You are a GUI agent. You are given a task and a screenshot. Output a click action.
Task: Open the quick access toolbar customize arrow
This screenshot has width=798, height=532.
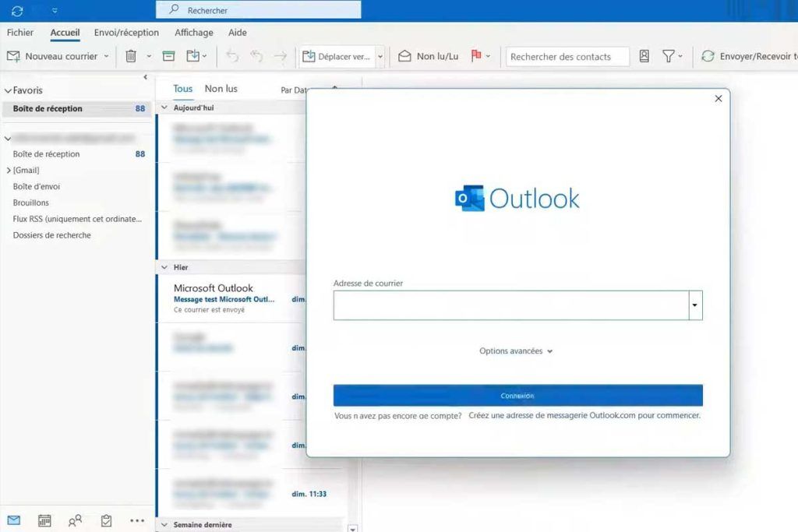coord(55,11)
